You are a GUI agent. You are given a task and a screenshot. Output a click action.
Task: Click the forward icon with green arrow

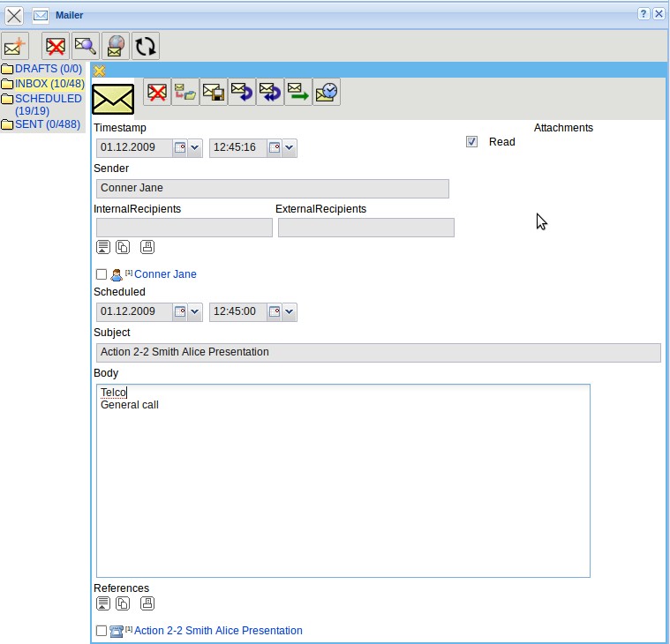(x=297, y=93)
